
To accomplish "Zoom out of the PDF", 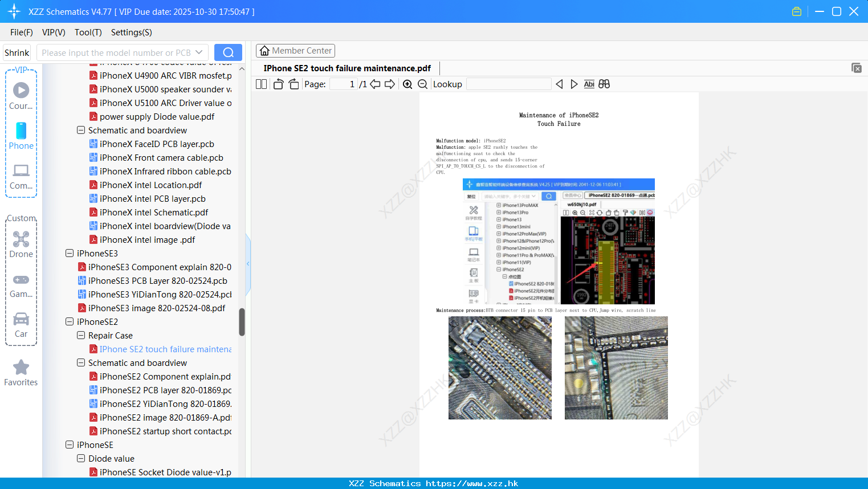I will pos(422,84).
